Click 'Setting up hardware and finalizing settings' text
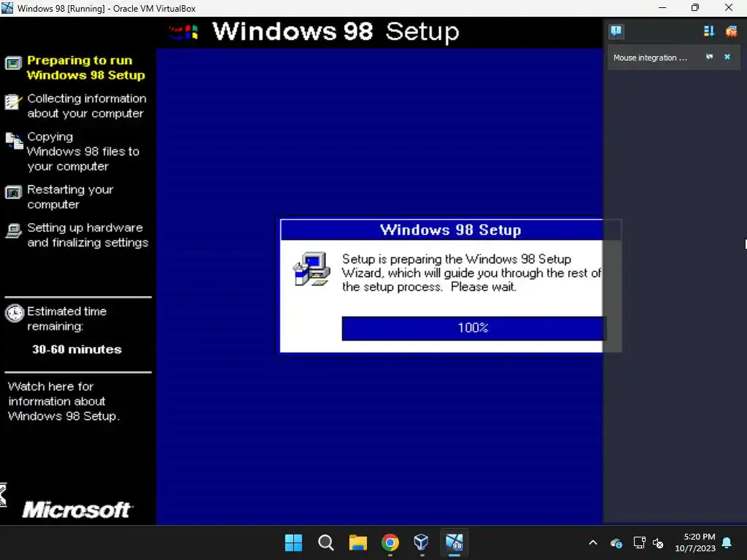Screen dimensions: 747x560 point(88,235)
